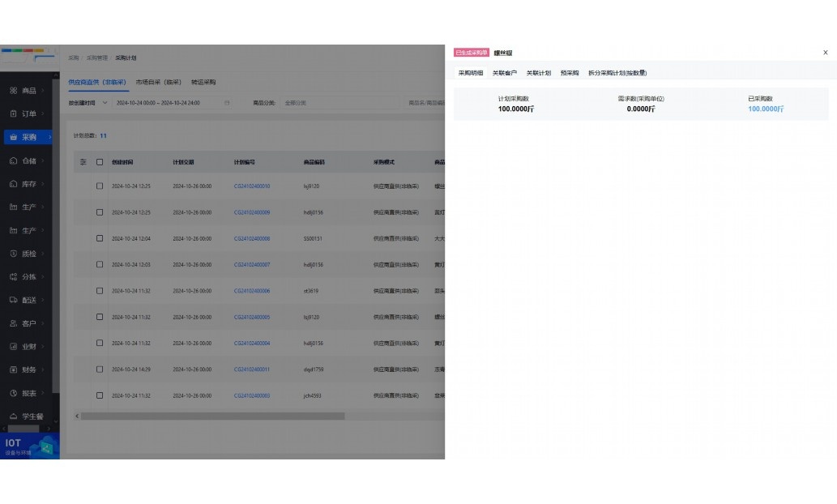The width and height of the screenshot is (837, 504).
Task: Open the 商品 module in the sidebar
Action: point(24,90)
